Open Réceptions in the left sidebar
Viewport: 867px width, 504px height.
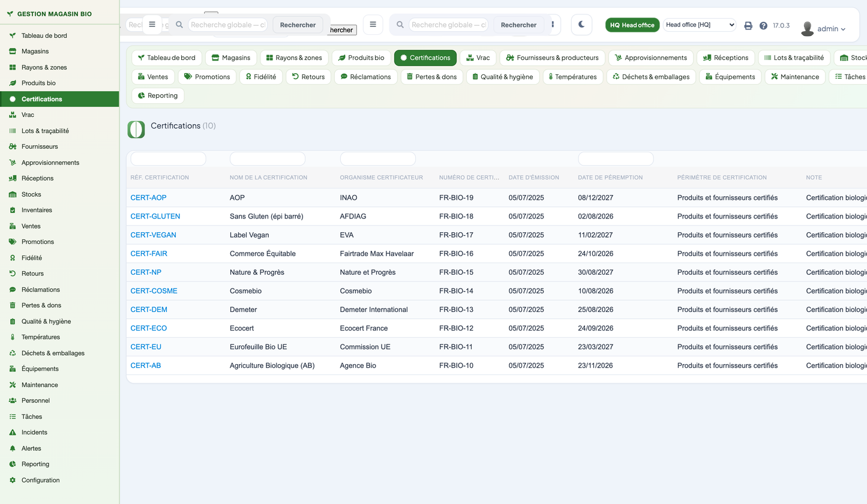coord(59,178)
